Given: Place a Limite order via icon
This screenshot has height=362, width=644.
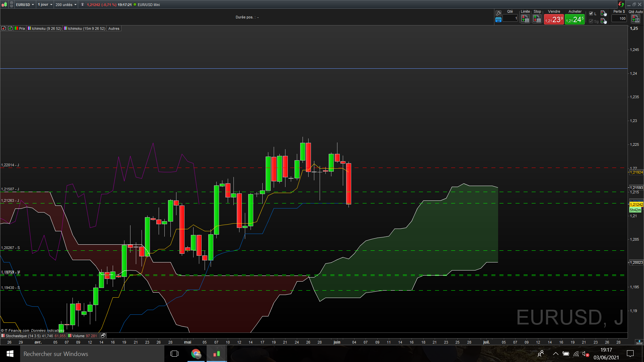Looking at the screenshot, I should [525, 19].
